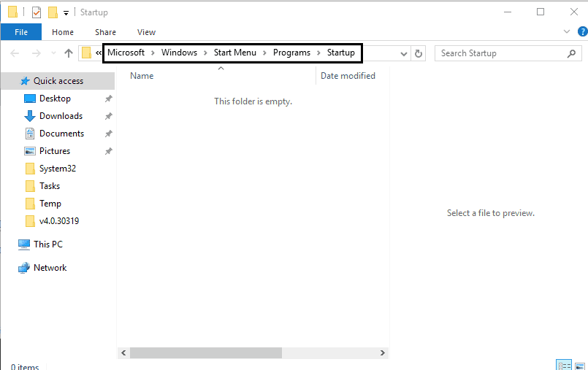
Task: Refresh the Startup folder
Action: click(x=419, y=53)
